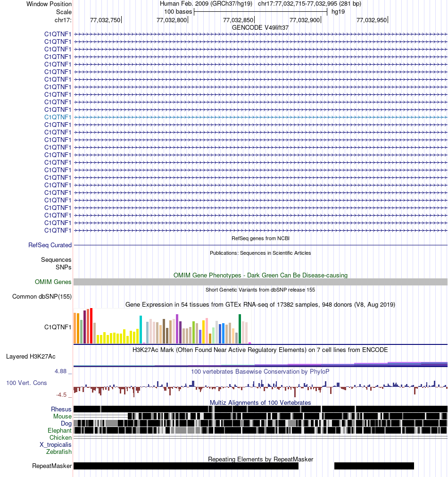Viewport: 448px width, 477px height.
Task: Click the -4.5 PhyloP lower axis value
Action: coord(61,394)
